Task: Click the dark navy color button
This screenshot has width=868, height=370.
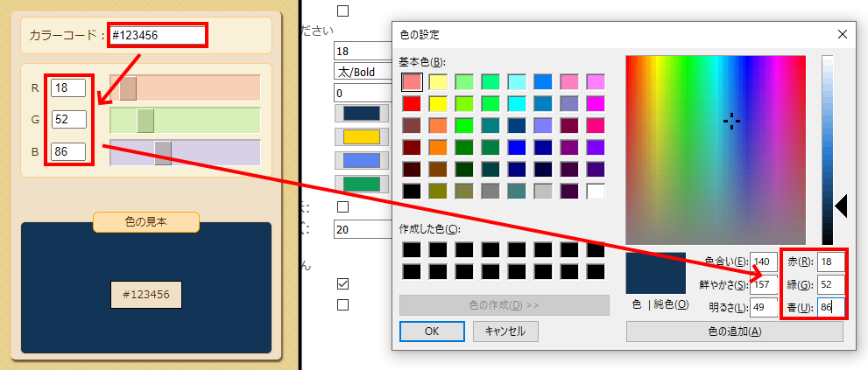Action: click(x=361, y=114)
